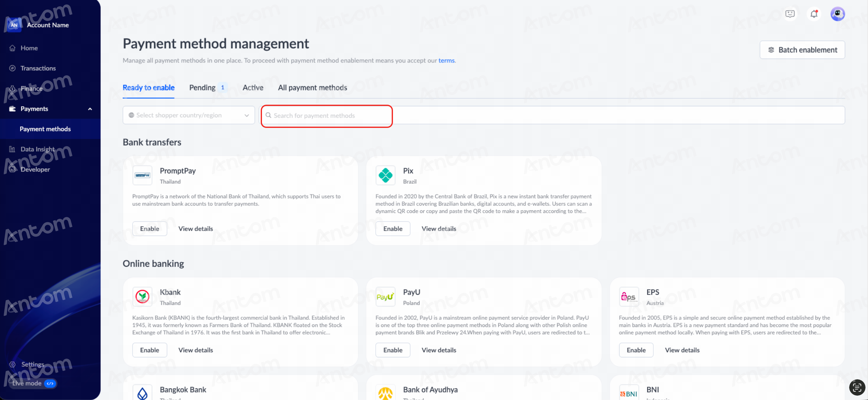Image resolution: width=868 pixels, height=400 pixels.
Task: Click the Bangkok Bank logo icon
Action: pyautogui.click(x=143, y=392)
